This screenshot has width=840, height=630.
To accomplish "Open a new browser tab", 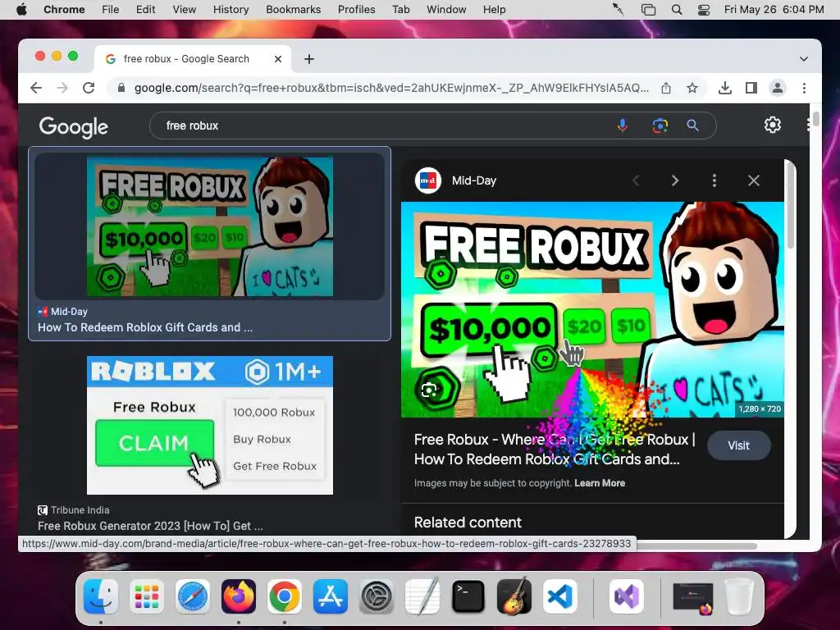I will click(309, 59).
